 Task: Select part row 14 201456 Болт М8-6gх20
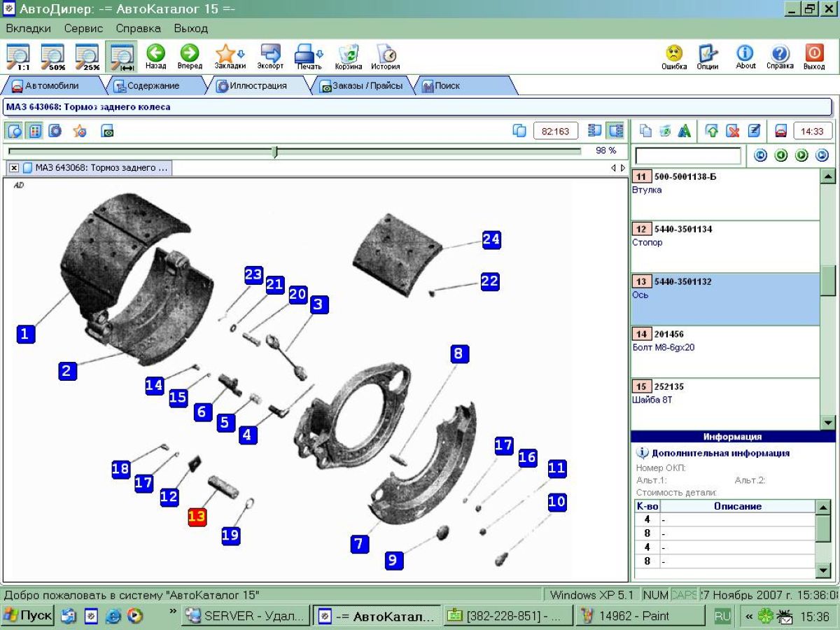(x=725, y=351)
